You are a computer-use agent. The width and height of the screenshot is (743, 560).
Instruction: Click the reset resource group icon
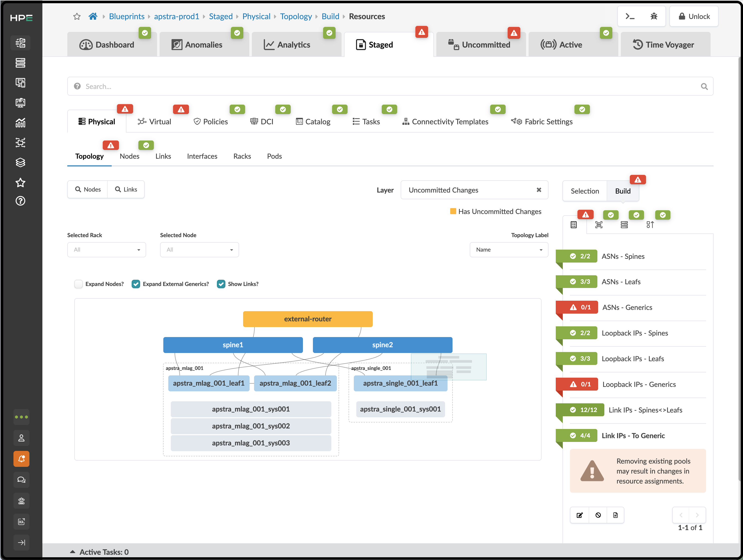pos(598,515)
